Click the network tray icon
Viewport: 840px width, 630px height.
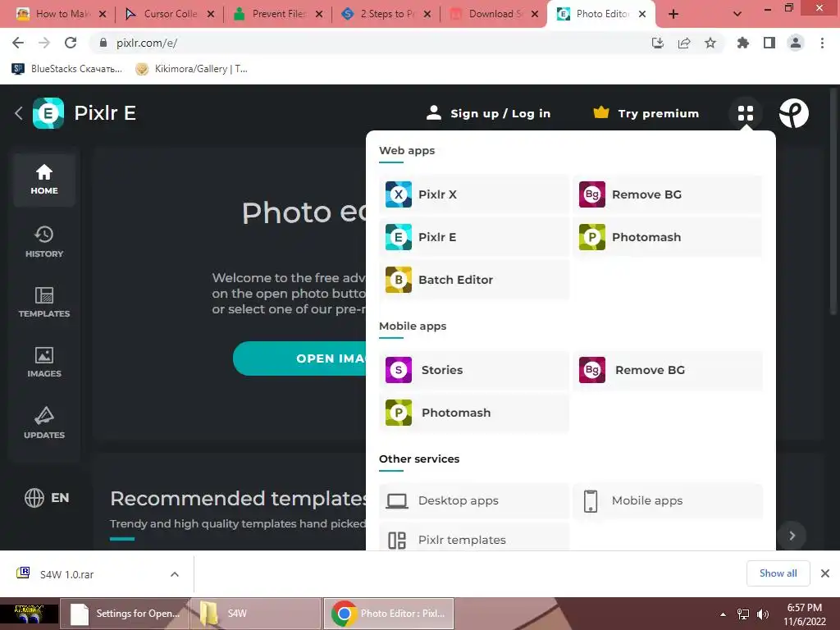coord(743,614)
